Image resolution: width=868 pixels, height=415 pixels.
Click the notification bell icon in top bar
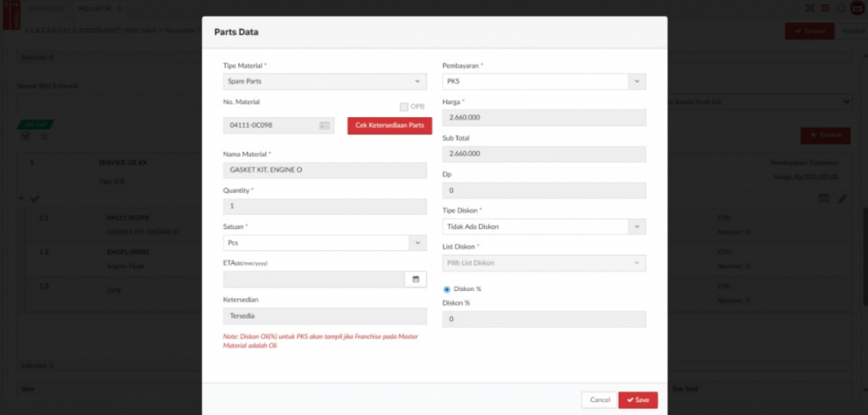pos(840,8)
